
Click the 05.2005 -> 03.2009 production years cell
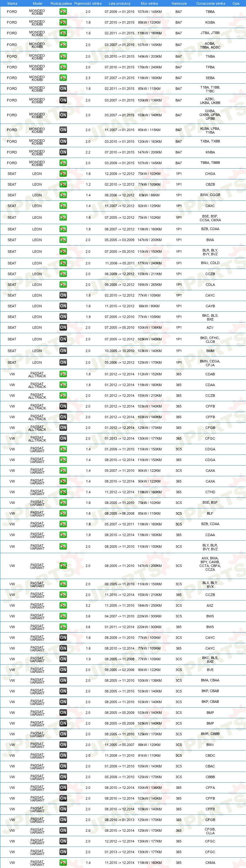click(120, 240)
